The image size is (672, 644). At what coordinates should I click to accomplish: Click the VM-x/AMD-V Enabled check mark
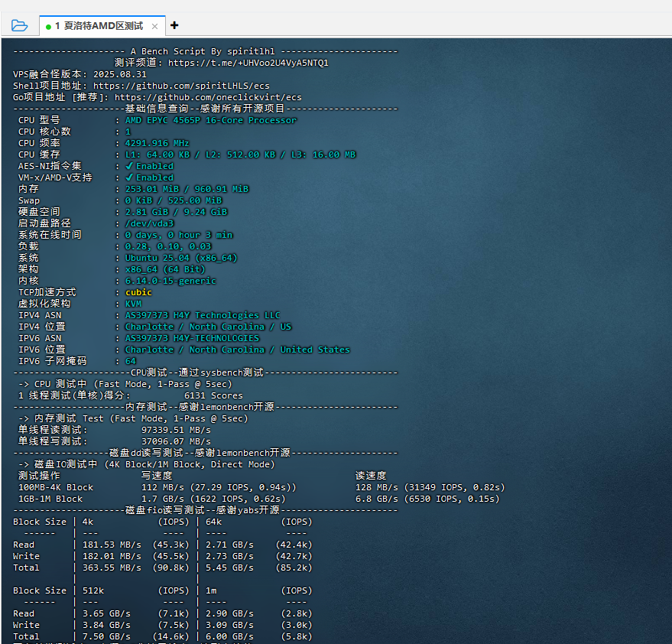[x=129, y=177]
